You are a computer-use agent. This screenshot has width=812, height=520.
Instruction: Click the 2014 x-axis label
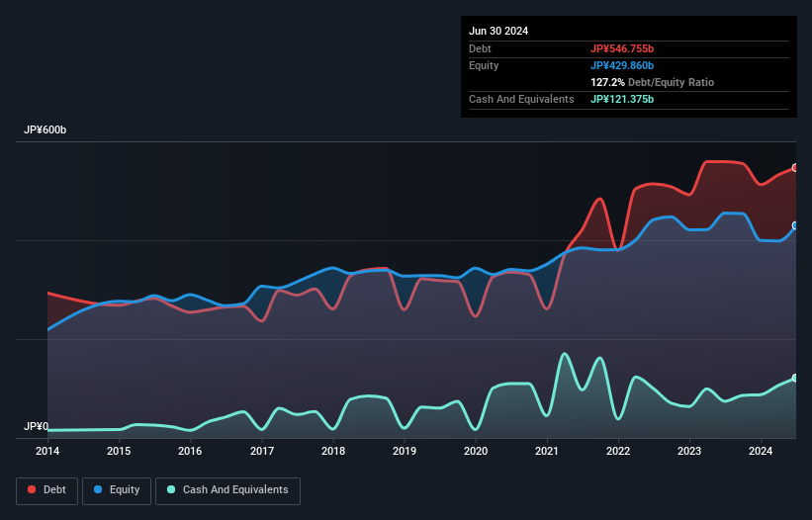click(47, 451)
